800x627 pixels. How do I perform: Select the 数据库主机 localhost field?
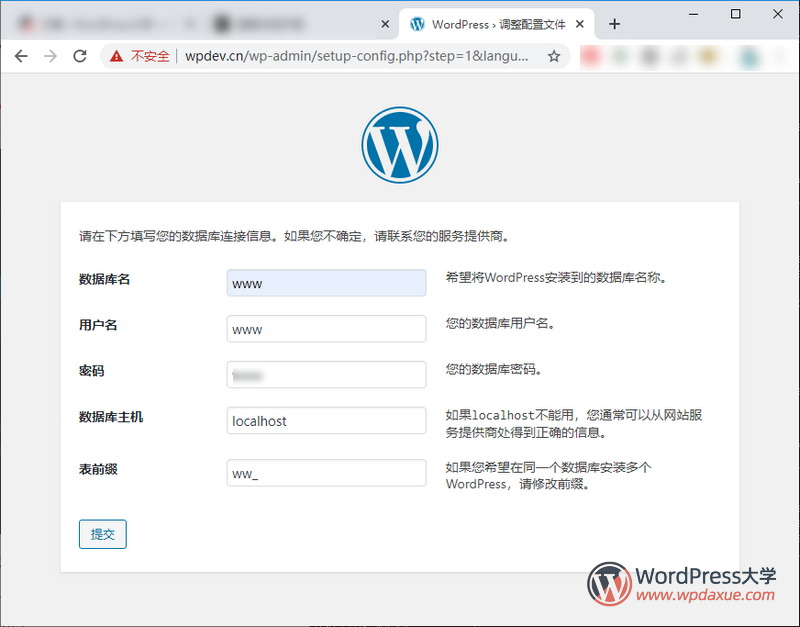point(326,421)
